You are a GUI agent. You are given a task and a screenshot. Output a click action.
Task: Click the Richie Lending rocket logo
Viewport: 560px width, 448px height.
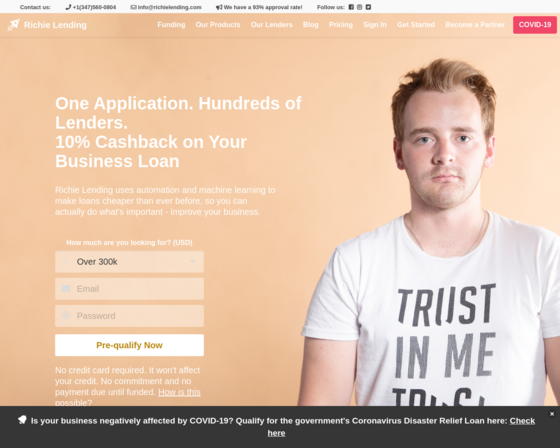(x=13, y=25)
